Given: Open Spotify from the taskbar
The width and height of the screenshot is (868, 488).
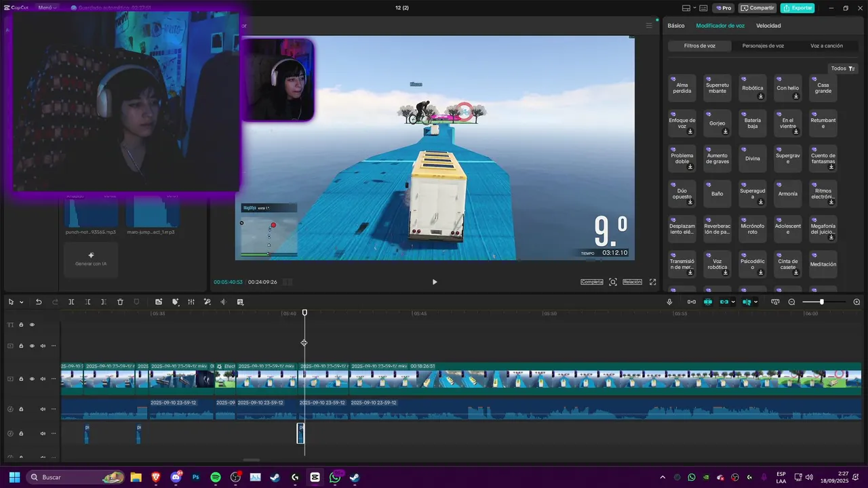Looking at the screenshot, I should [216, 477].
